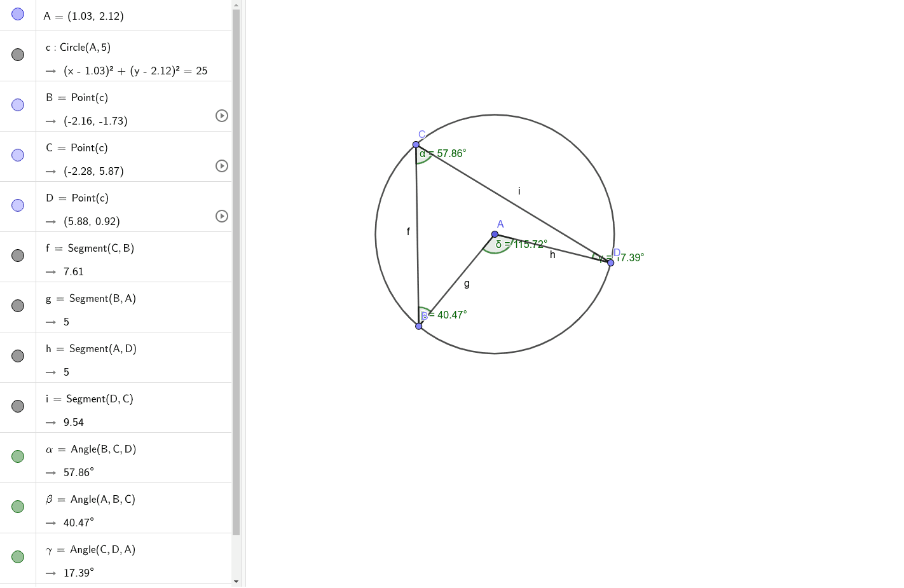The image size is (904, 588).
Task: Play animation for point D
Action: 222,216
